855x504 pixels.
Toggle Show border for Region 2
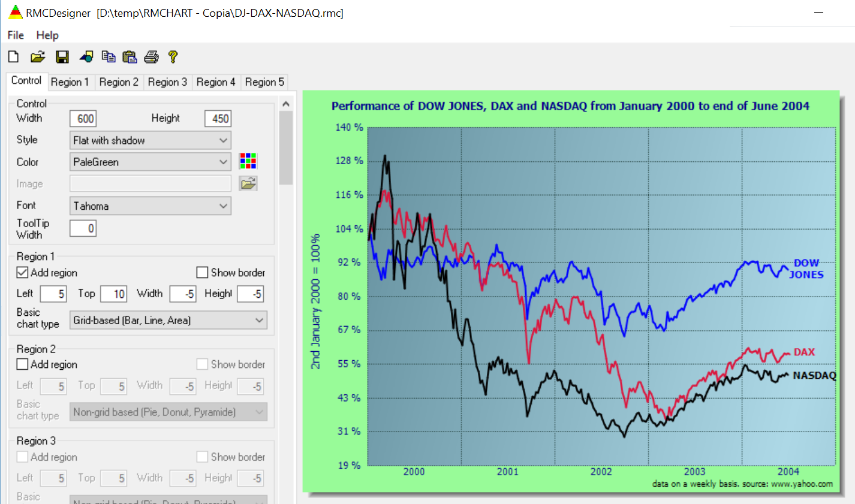pyautogui.click(x=202, y=364)
